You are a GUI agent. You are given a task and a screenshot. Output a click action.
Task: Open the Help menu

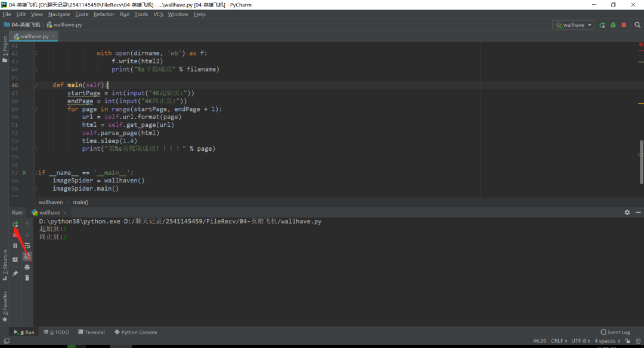point(200,14)
